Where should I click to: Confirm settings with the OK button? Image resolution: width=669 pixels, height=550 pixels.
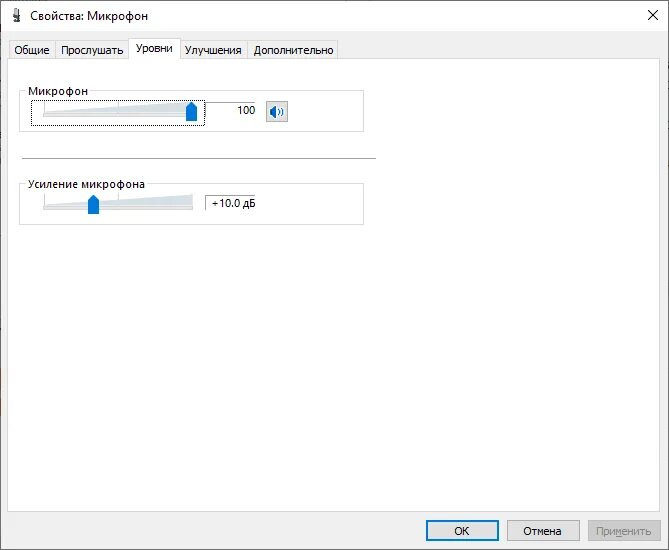coord(462,531)
